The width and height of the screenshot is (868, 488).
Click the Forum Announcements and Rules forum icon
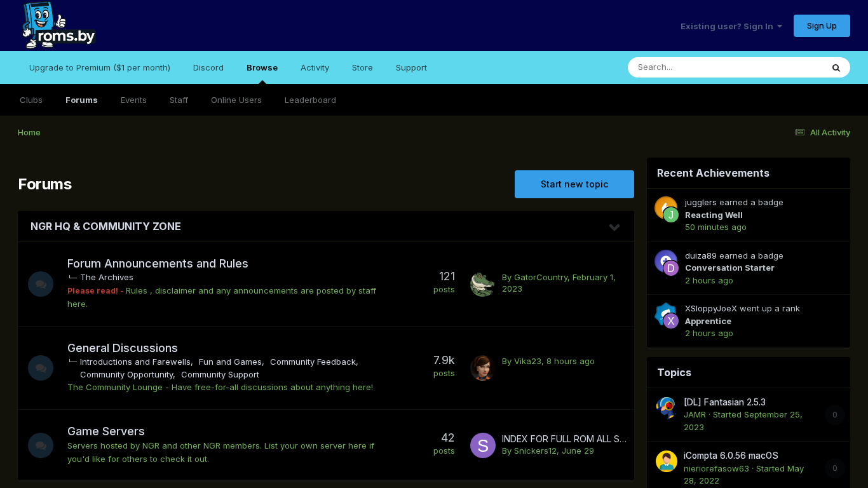tap(41, 284)
